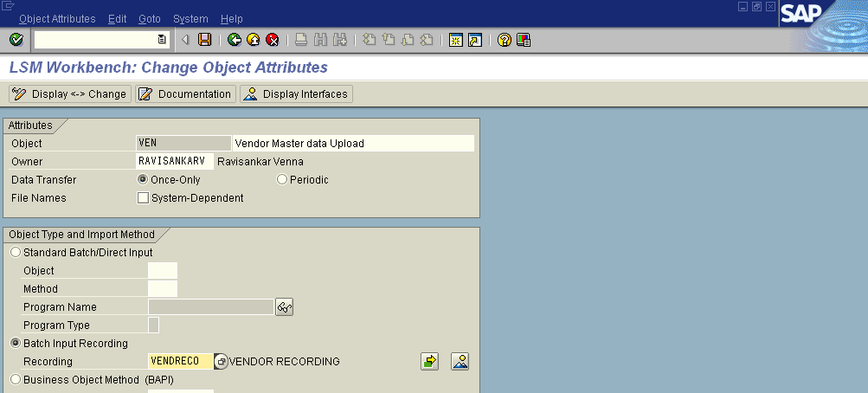This screenshot has height=393, width=868.
Task: Click the green arrow recording overview icon
Action: coord(430,361)
